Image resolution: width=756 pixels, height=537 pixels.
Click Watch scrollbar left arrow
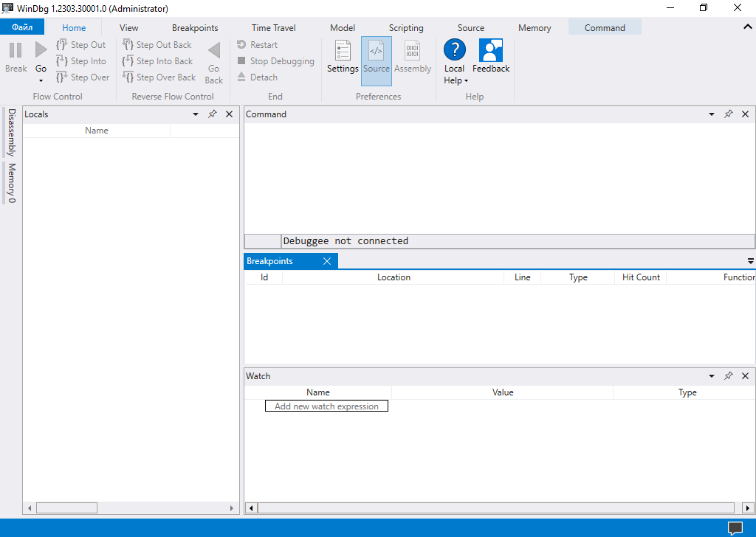[x=251, y=508]
